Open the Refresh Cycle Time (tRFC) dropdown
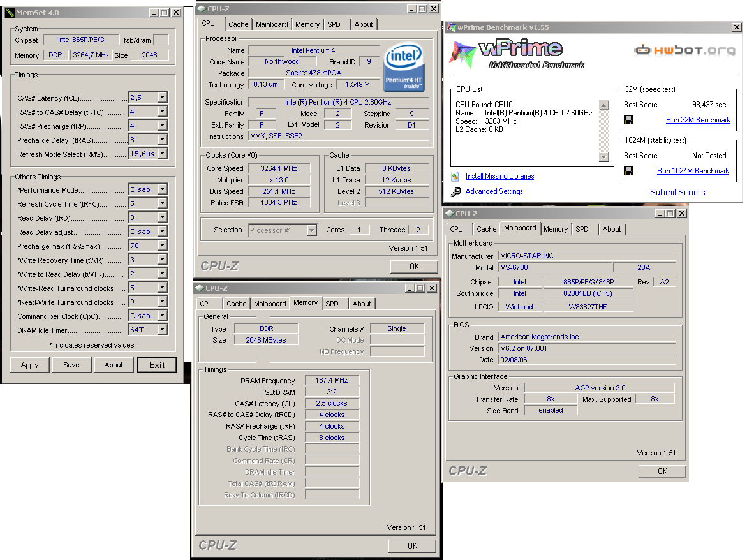Image resolution: width=747 pixels, height=560 pixels. point(163,203)
